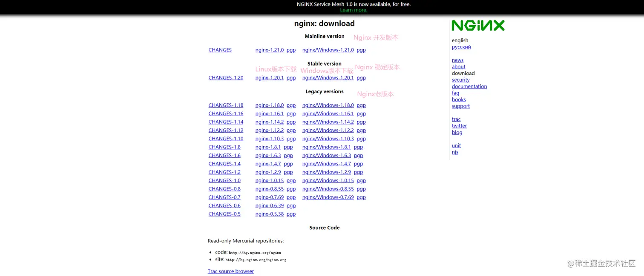Open the books page
The width and height of the screenshot is (644, 276).
[x=459, y=99]
